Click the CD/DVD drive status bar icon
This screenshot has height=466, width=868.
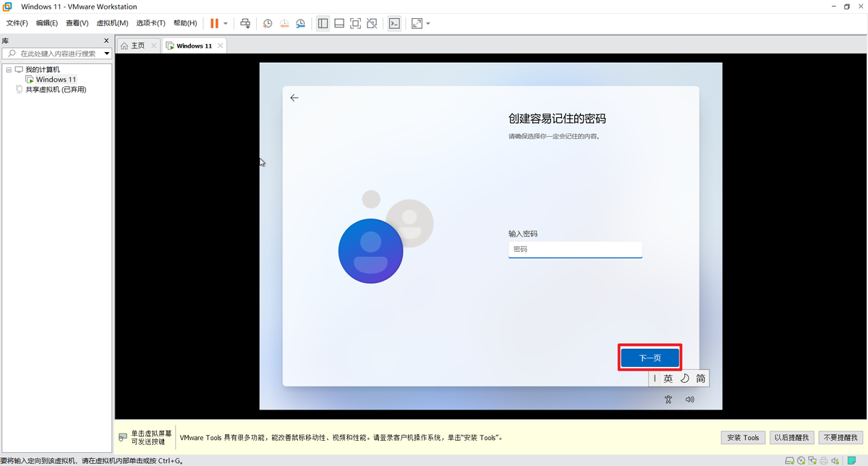click(x=801, y=460)
